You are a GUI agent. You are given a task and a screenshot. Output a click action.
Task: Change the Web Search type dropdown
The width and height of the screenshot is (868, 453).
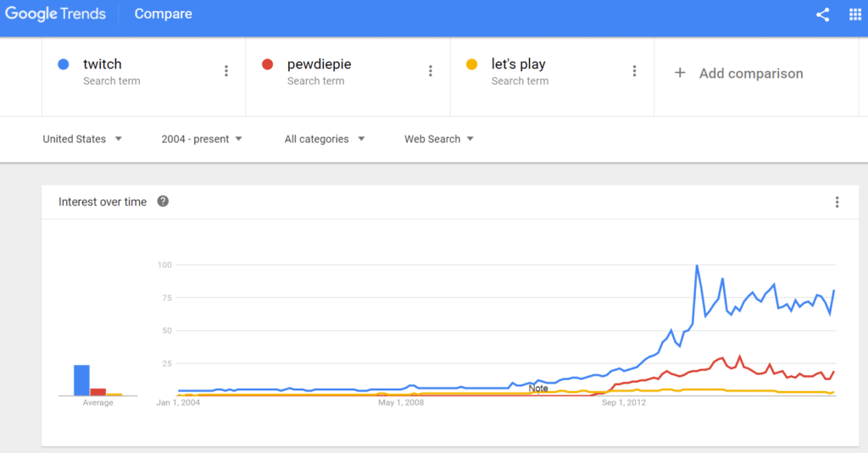438,139
